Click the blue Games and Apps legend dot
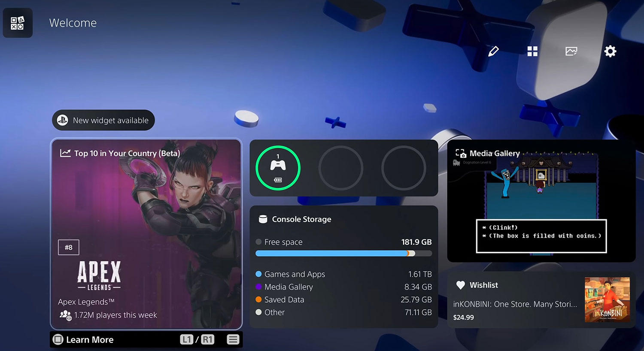 pyautogui.click(x=258, y=274)
